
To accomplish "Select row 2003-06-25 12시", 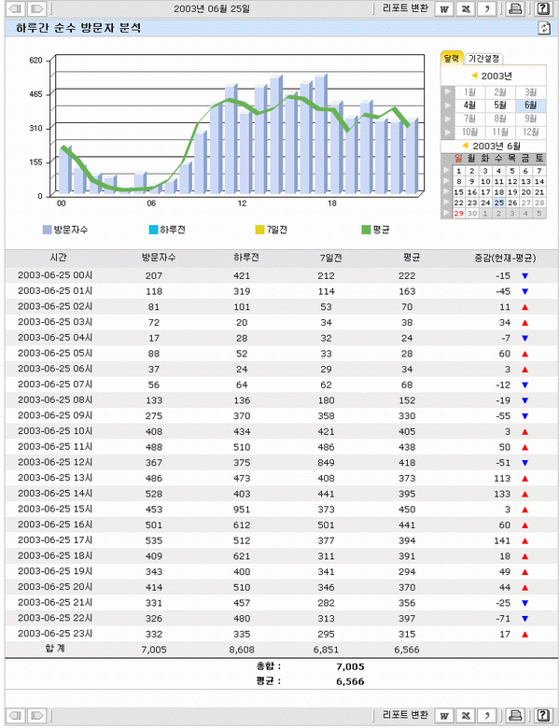I will 282,463.
